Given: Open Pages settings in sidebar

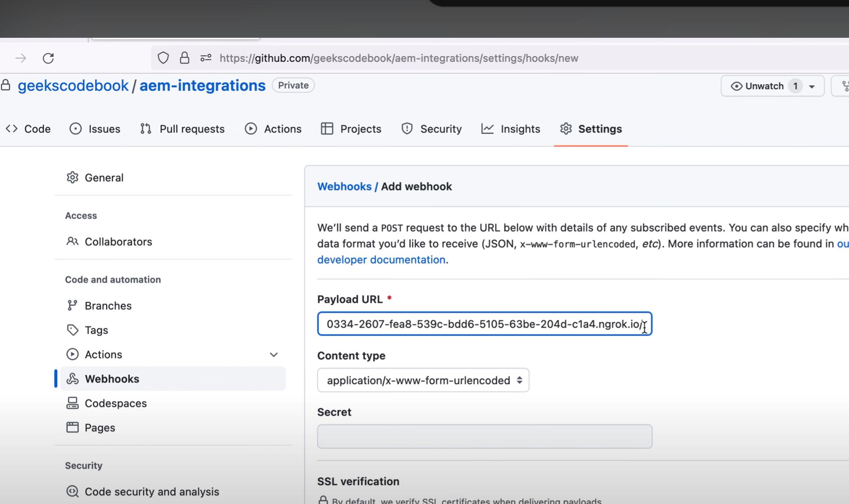Looking at the screenshot, I should coord(91,428).
